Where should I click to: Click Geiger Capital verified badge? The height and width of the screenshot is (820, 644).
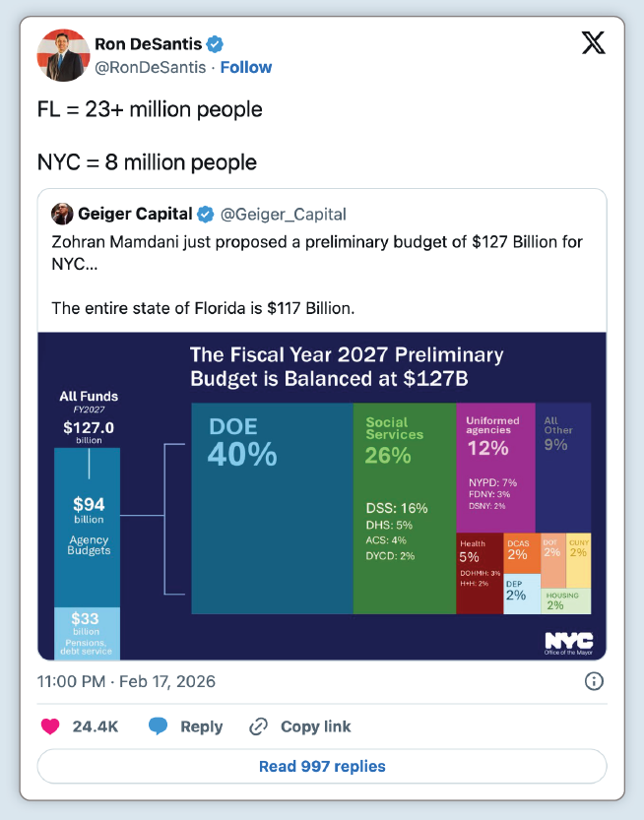tap(207, 214)
